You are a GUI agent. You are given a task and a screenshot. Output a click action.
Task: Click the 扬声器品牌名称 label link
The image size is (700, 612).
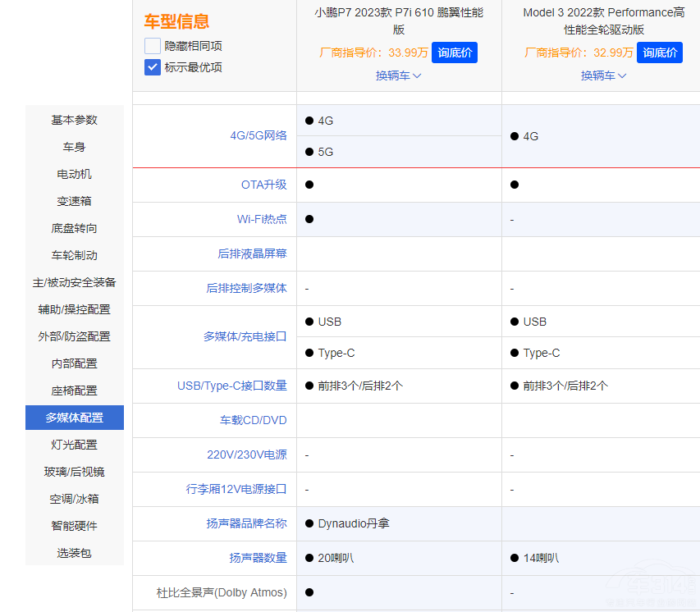tap(246, 523)
